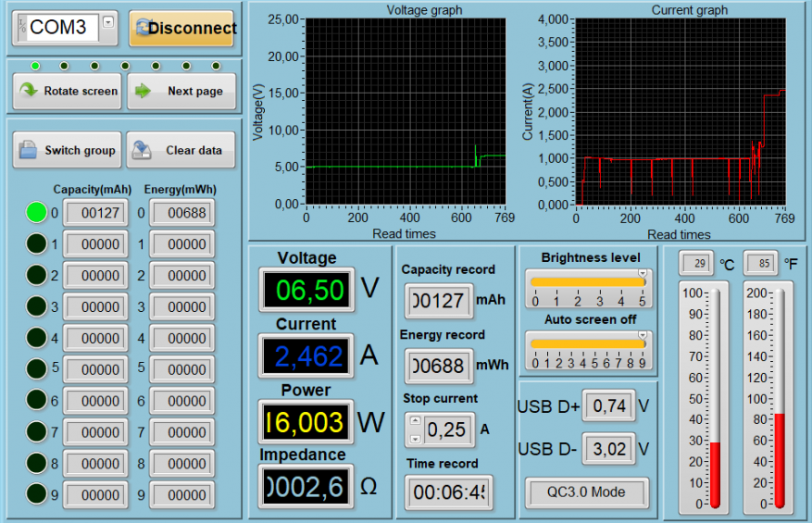Select the group 1 indicator LED
Screen dimensions: 812x523
[x=36, y=244]
